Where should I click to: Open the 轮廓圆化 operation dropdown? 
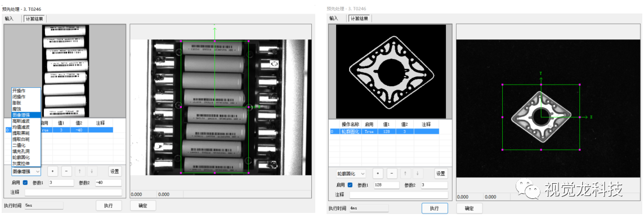coord(351,173)
